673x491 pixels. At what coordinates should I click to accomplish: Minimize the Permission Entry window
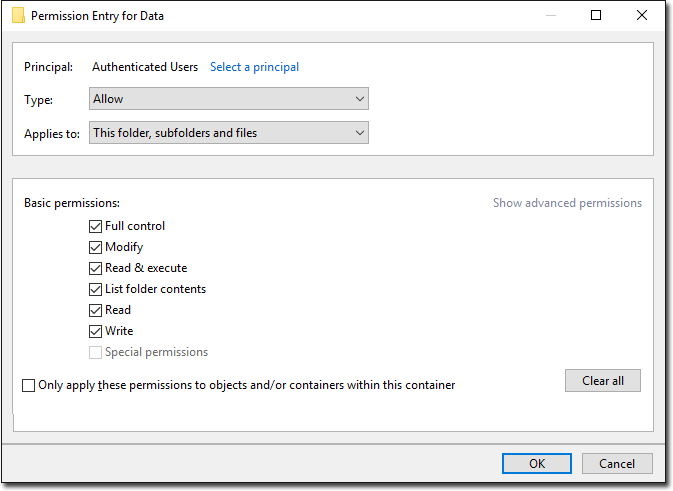(551, 15)
